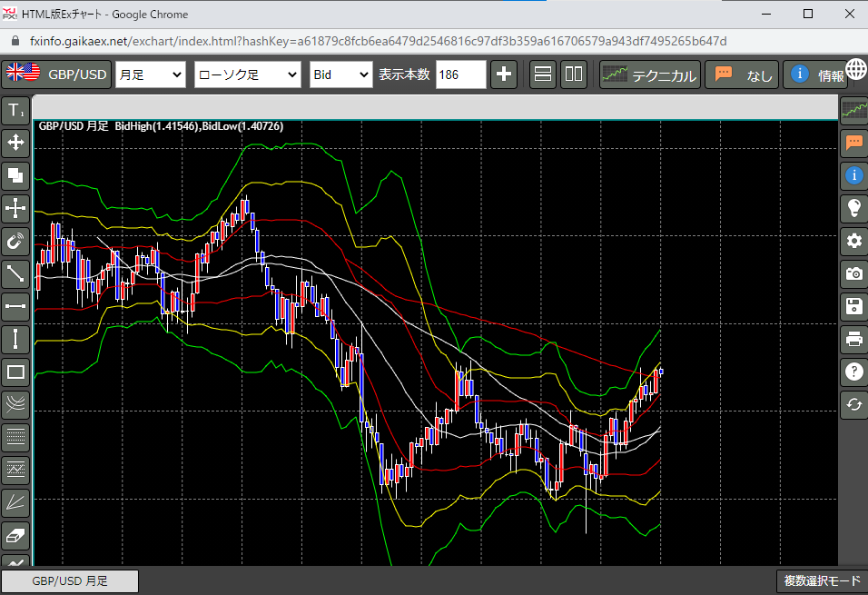Select the rectangle drawing tool
This screenshot has height=595, width=868.
point(15,372)
